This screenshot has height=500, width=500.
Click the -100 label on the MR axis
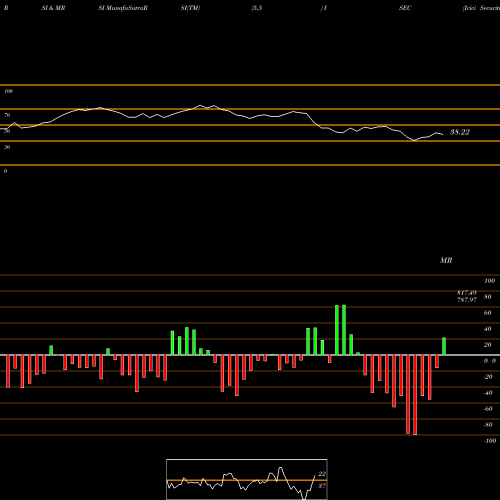coord(490,441)
